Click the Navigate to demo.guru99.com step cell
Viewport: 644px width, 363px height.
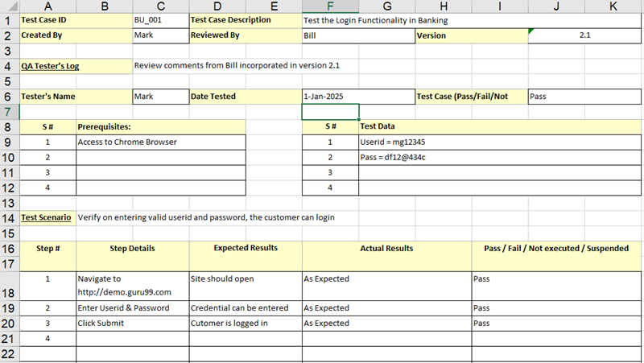(132, 285)
